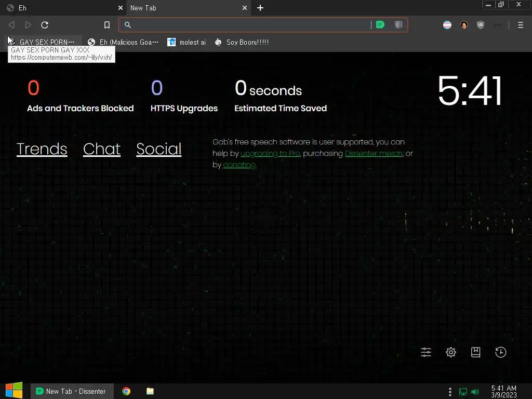Open the hamburger main menu
The height and width of the screenshot is (399, 532).
[x=521, y=25]
